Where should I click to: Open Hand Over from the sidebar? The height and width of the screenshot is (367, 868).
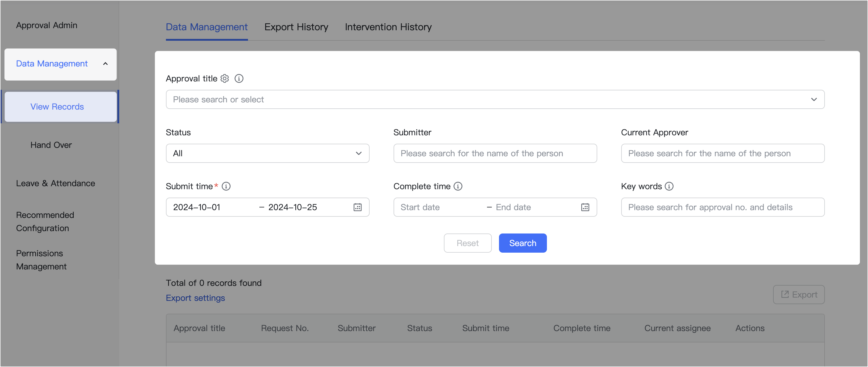tap(51, 145)
